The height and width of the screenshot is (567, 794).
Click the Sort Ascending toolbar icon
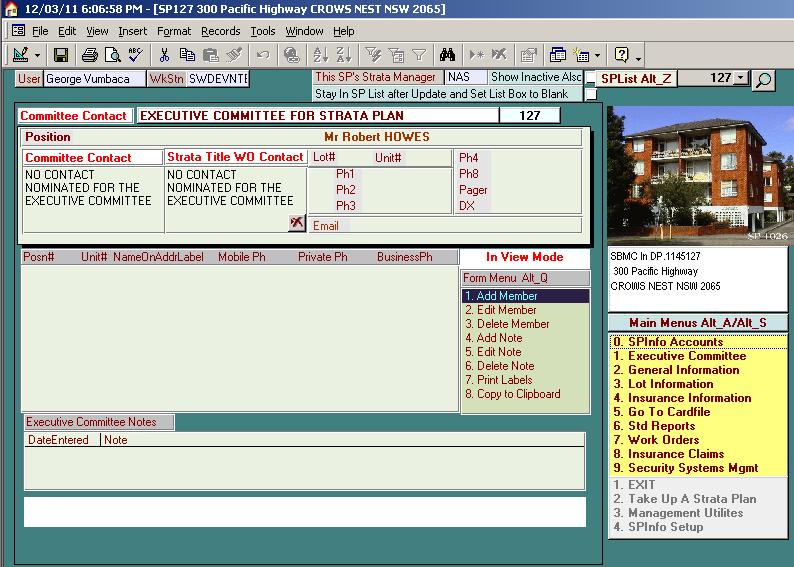(320, 55)
